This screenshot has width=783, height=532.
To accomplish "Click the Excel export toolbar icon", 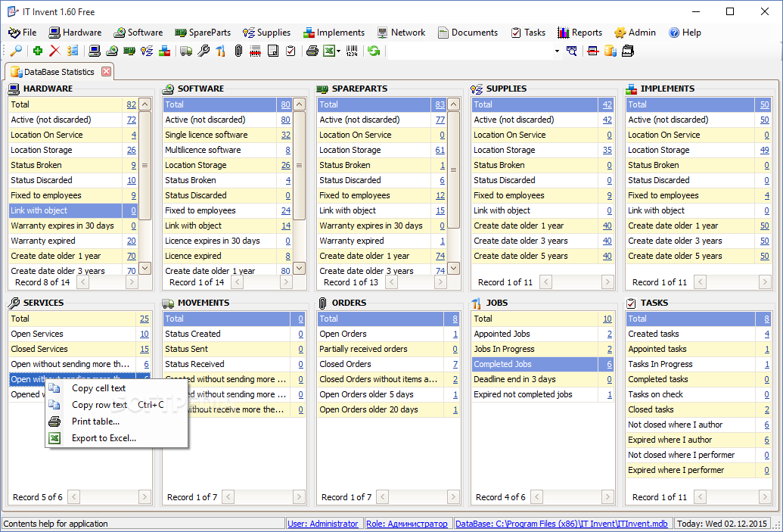I will click(329, 51).
